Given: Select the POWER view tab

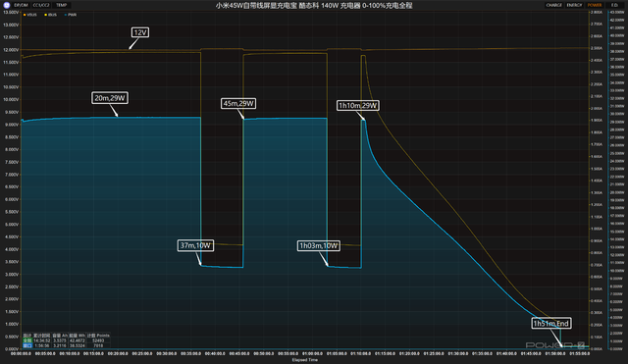Looking at the screenshot, I should (595, 5).
